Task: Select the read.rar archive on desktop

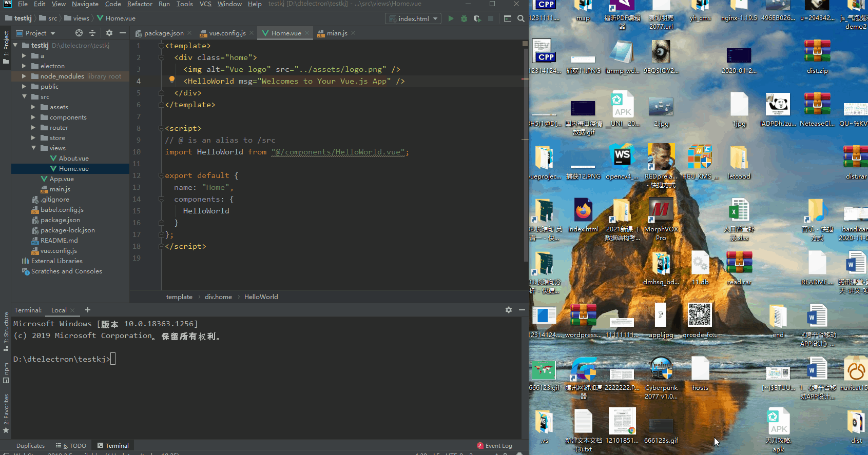Action: (x=739, y=268)
